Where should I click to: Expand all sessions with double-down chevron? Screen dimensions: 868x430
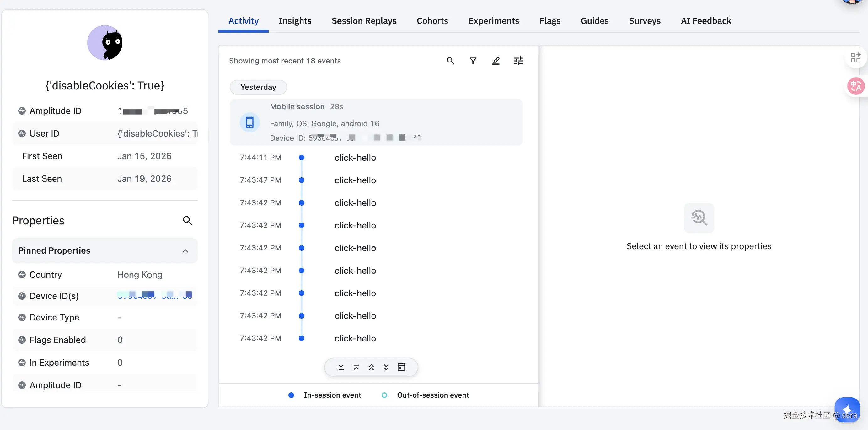tap(386, 367)
